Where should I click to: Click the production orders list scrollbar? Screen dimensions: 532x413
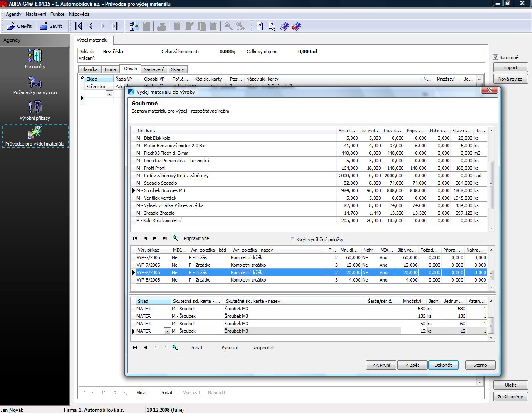[491, 275]
